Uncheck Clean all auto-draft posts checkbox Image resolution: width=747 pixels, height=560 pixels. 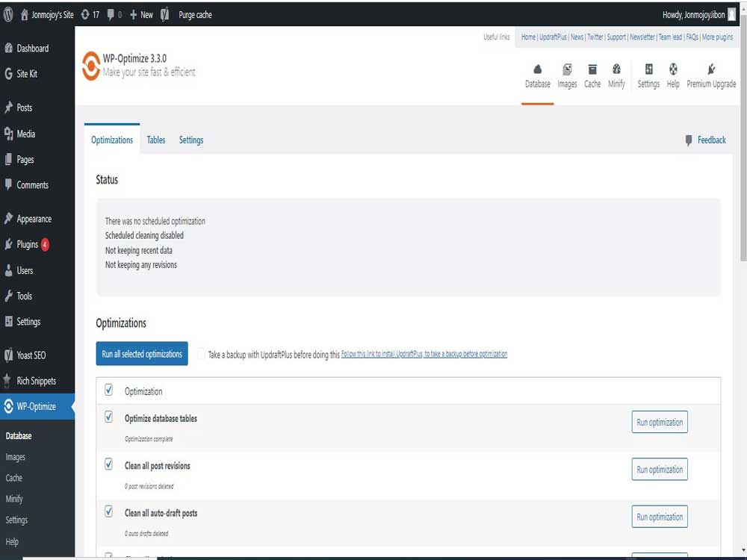pyautogui.click(x=108, y=511)
